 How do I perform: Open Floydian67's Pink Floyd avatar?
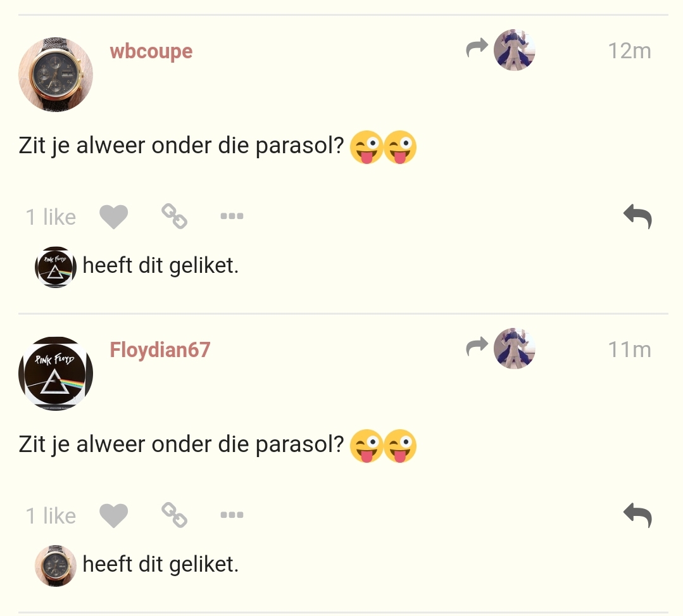56,374
